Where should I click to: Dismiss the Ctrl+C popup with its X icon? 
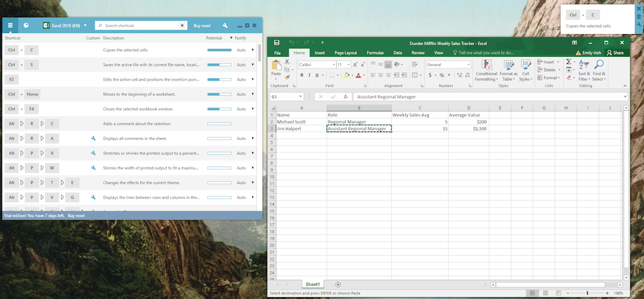[x=639, y=8]
